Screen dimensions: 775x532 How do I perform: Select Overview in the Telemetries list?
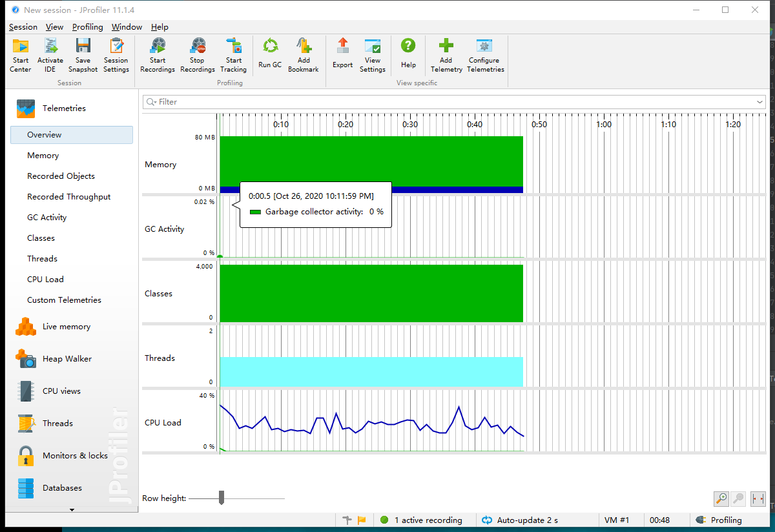(72, 135)
